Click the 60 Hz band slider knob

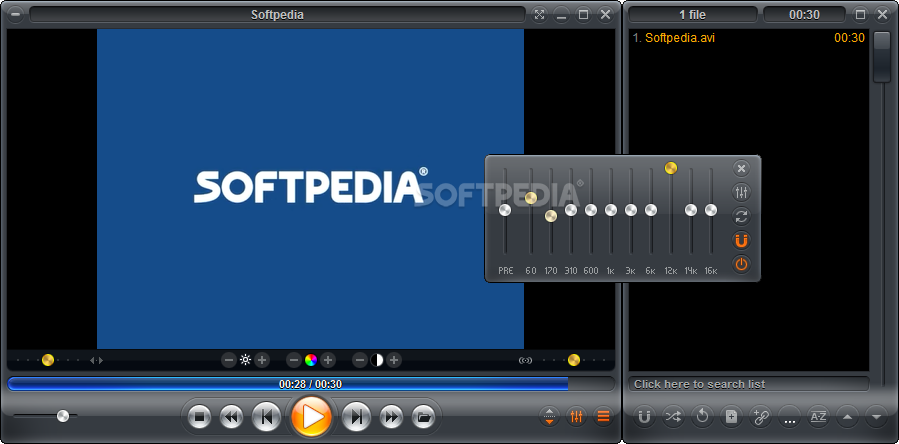click(531, 198)
